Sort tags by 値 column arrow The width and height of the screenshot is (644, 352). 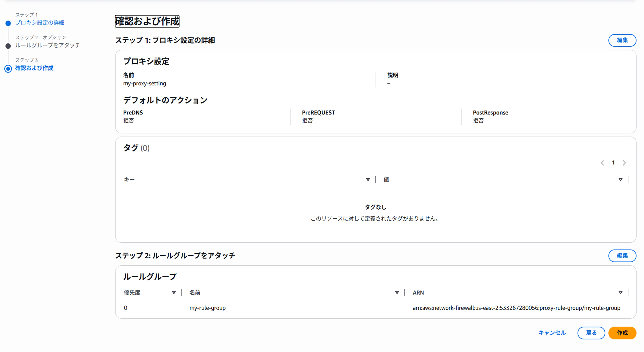[620, 179]
